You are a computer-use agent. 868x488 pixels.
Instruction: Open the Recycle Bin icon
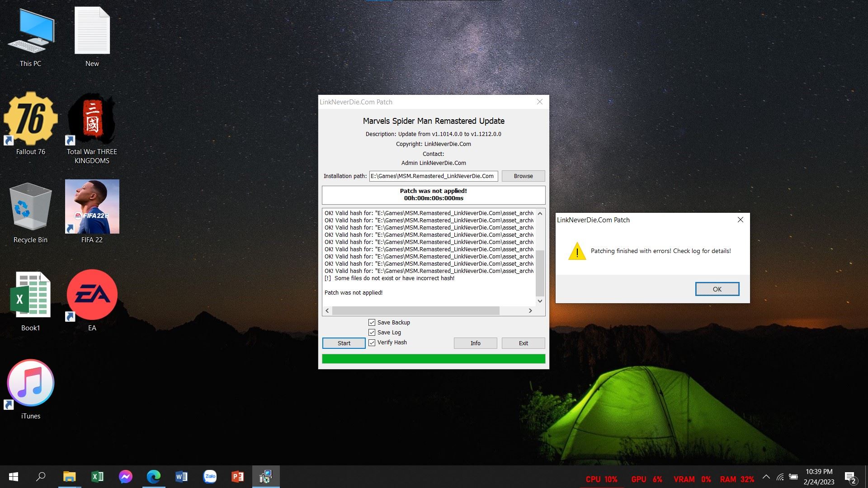point(31,213)
